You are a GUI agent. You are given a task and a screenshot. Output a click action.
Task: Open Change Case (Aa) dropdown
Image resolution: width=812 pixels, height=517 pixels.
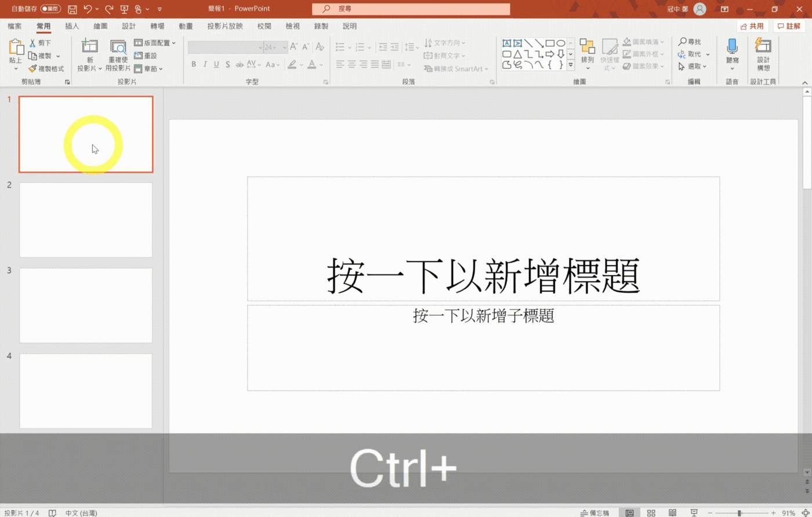pyautogui.click(x=271, y=64)
